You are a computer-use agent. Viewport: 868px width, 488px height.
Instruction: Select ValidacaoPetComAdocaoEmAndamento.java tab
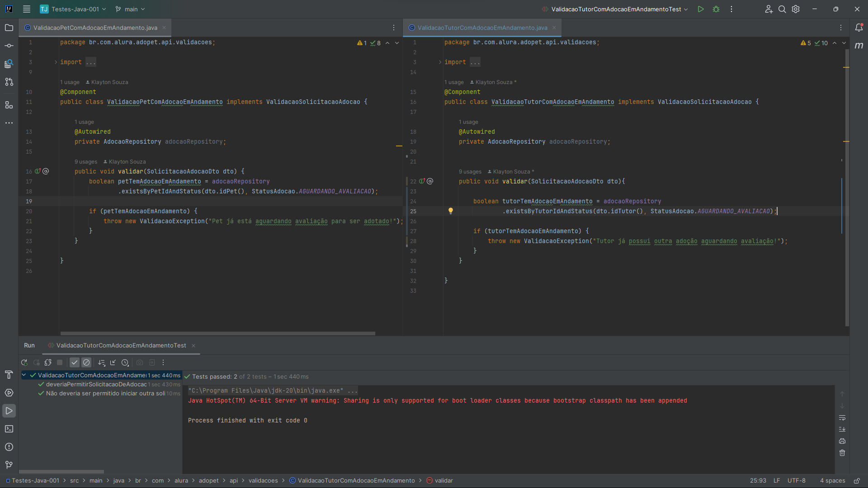click(x=95, y=28)
